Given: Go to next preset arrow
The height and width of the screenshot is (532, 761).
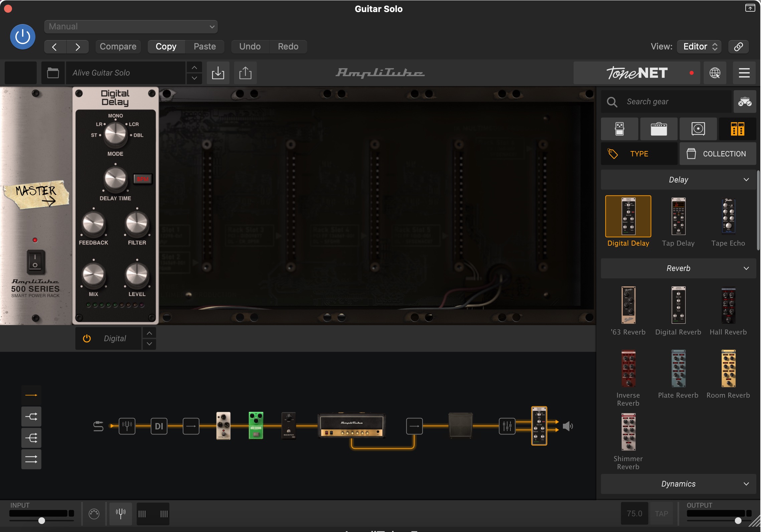Looking at the screenshot, I should coord(78,47).
